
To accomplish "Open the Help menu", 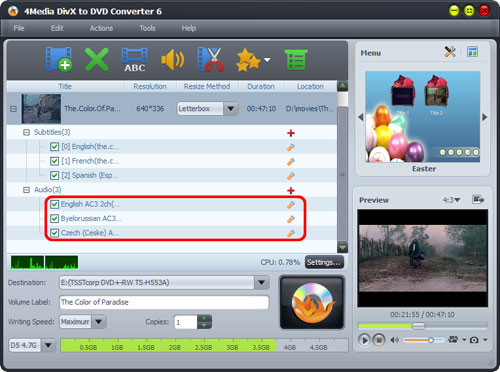I will [x=189, y=28].
